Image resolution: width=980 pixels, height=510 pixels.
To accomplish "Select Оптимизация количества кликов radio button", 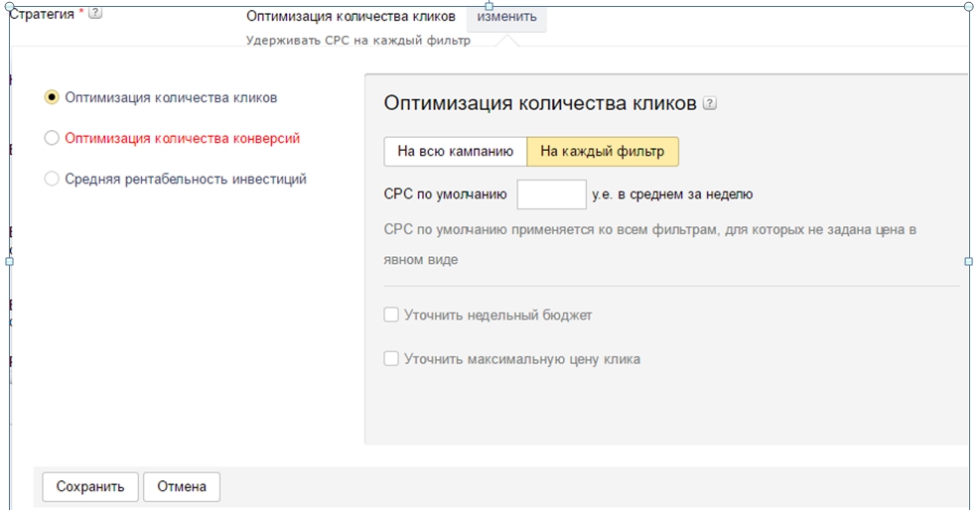I will 53,98.
